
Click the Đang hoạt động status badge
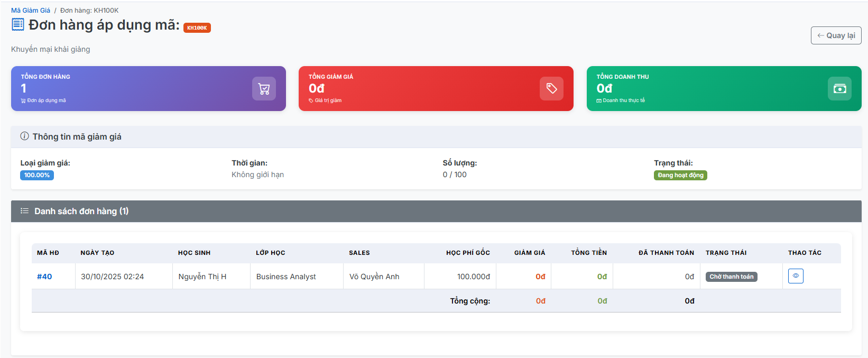click(x=680, y=176)
